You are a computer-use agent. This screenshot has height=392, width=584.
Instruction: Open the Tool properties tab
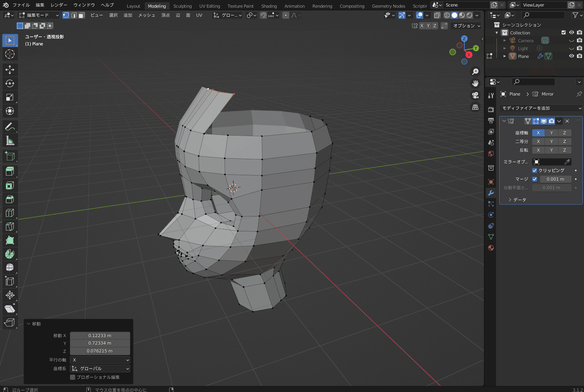point(491,95)
